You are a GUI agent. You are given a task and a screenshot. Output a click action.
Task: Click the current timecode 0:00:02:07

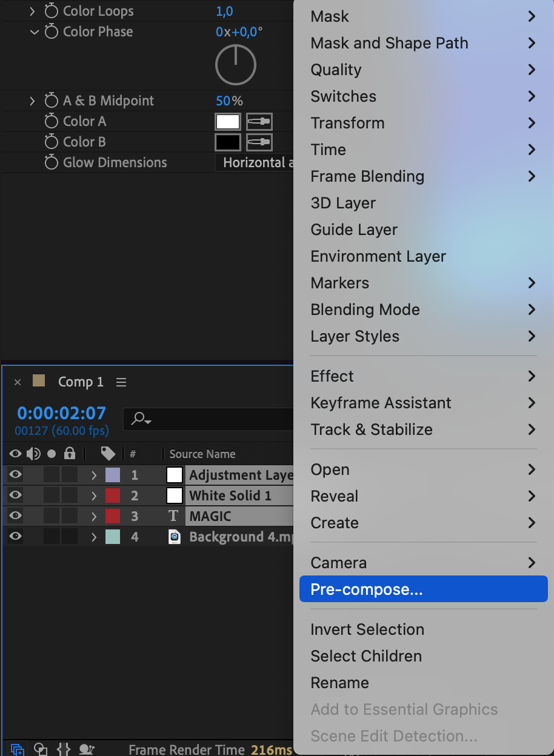click(61, 413)
